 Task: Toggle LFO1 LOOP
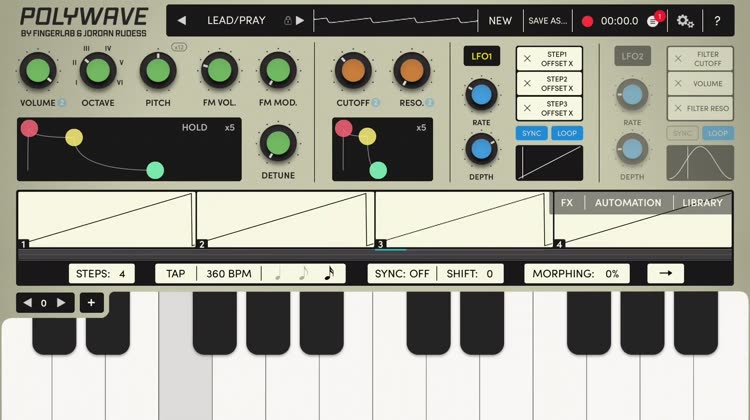tap(567, 133)
